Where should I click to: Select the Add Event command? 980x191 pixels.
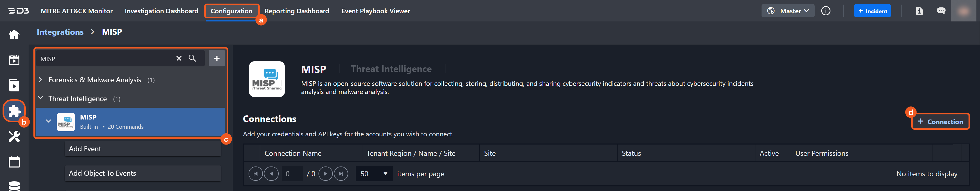coord(143,149)
